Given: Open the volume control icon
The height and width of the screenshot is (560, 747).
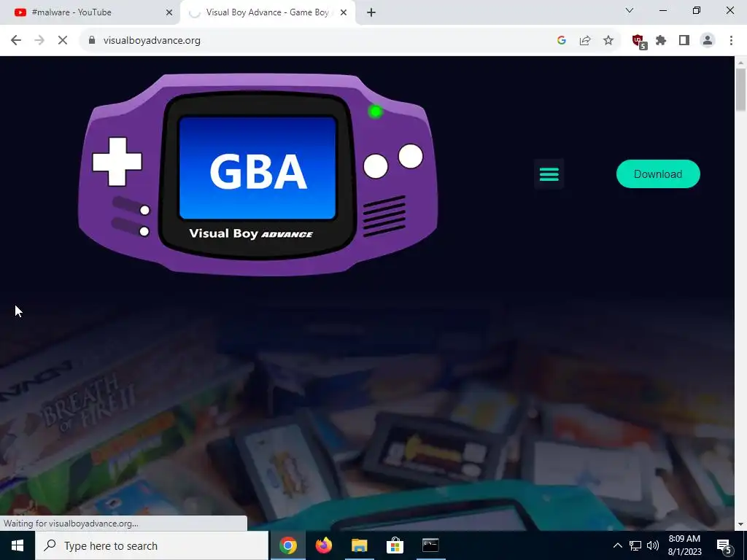Looking at the screenshot, I should pos(653,545).
